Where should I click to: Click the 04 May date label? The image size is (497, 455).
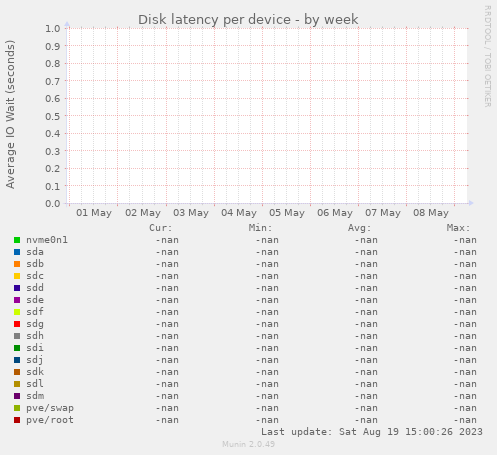click(x=239, y=213)
